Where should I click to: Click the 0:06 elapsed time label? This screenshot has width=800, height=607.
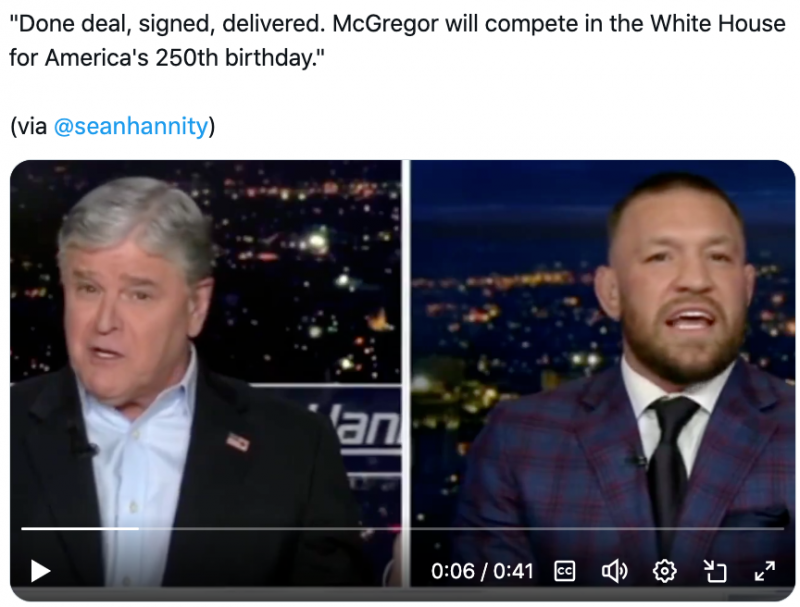point(453,571)
